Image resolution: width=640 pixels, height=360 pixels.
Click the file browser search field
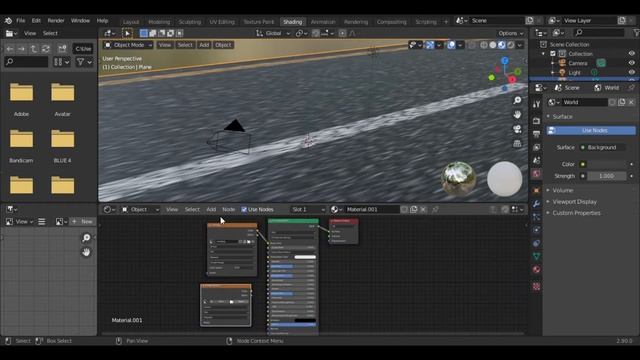pyautogui.click(x=26, y=62)
